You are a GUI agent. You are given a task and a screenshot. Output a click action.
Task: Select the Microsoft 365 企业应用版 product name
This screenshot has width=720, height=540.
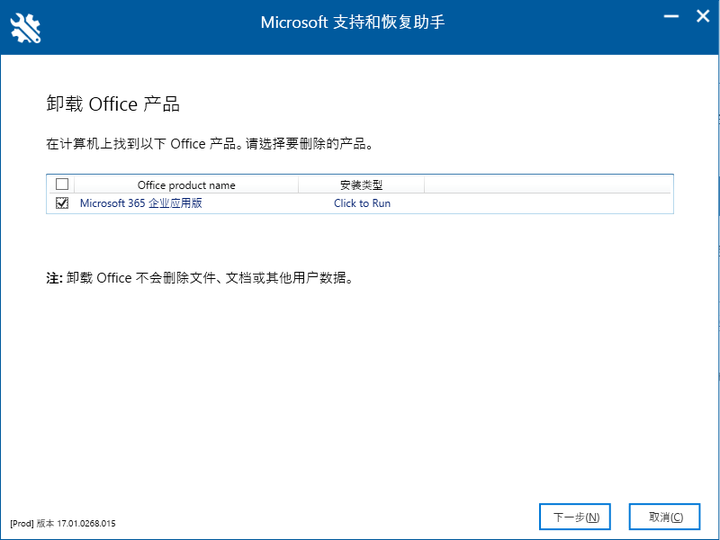tap(141, 203)
